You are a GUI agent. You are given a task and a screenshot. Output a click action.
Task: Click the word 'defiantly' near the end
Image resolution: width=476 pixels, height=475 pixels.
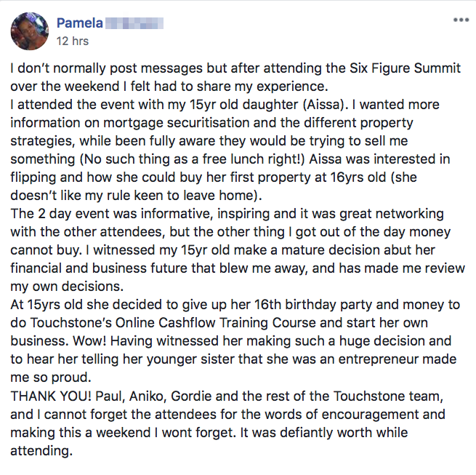tap(306, 433)
